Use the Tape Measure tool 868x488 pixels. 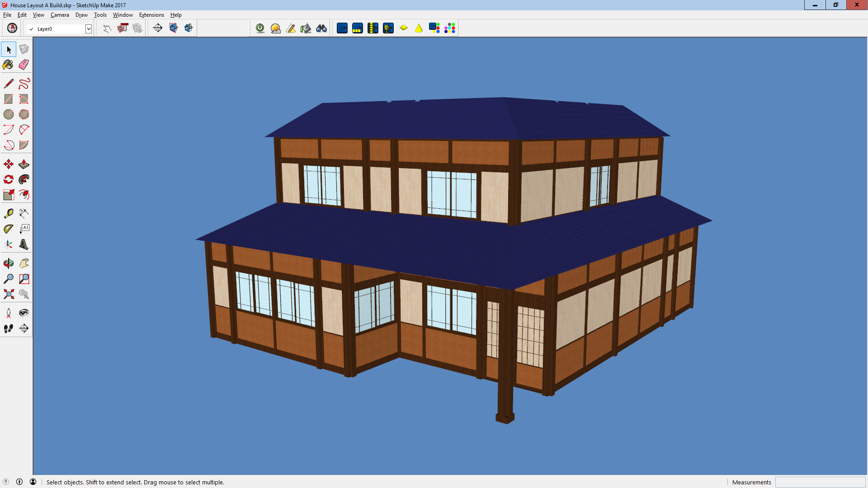(x=8, y=213)
